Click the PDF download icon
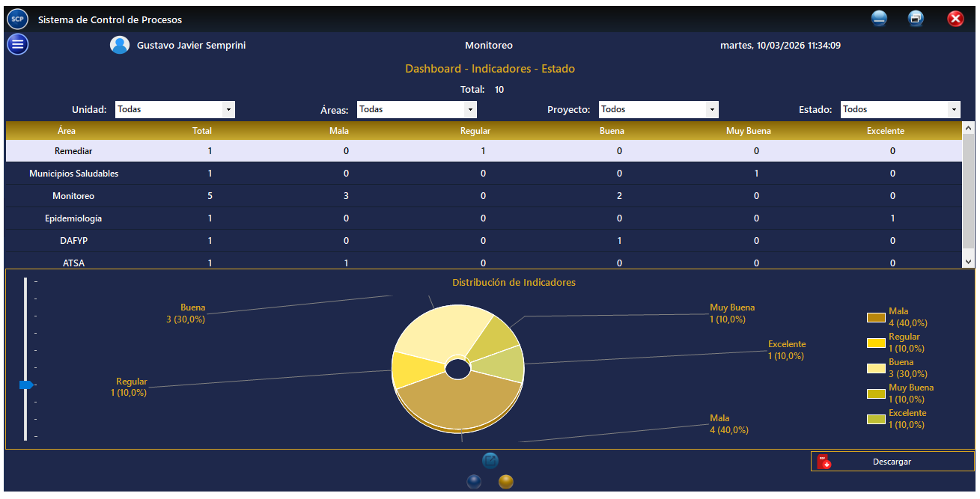980x499 pixels. (824, 462)
